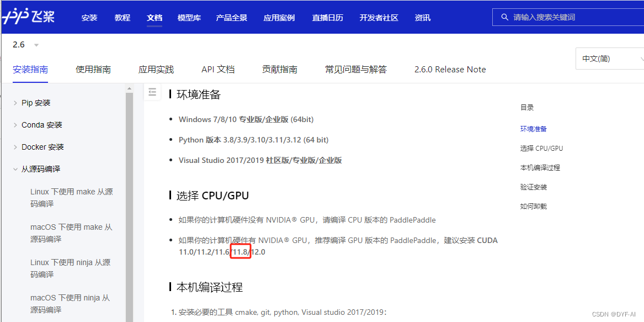Click the sidebar scrollbar up arrow
This screenshot has width=644, height=322.
point(129,88)
